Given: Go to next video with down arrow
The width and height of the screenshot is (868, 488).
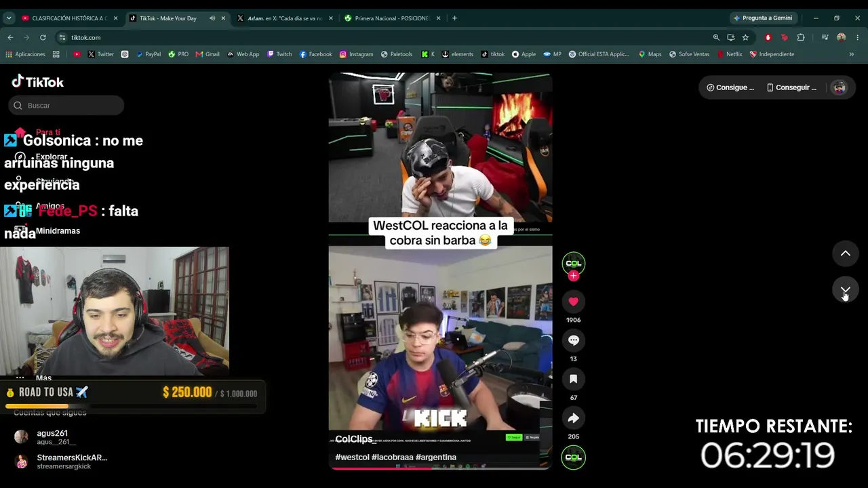Looking at the screenshot, I should pyautogui.click(x=846, y=290).
